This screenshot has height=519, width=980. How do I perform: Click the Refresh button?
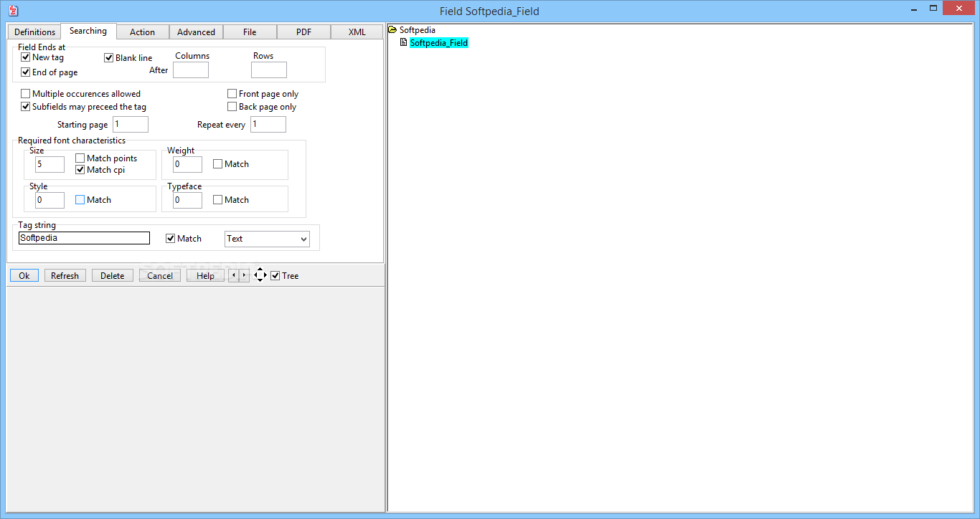(65, 275)
